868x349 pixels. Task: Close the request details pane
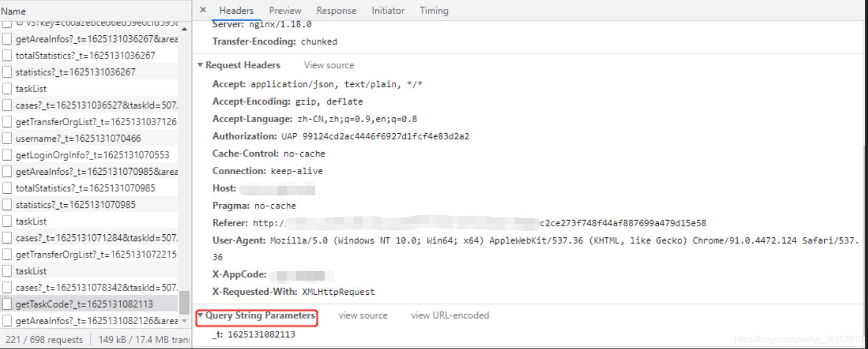[x=203, y=10]
